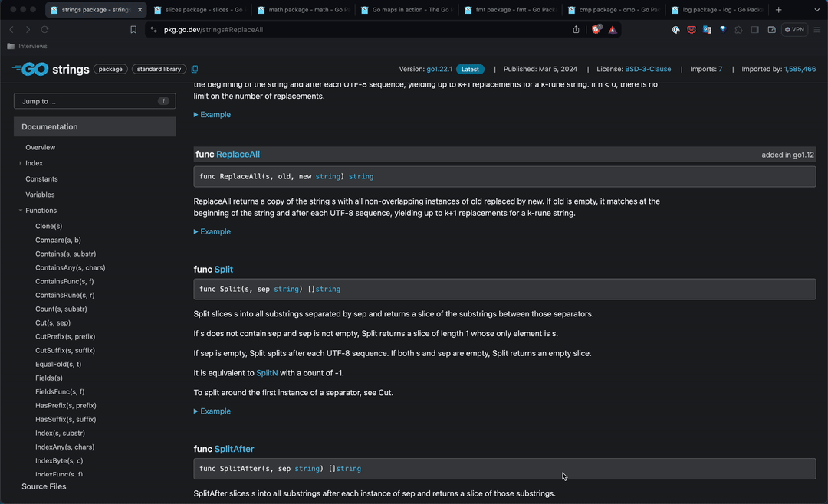Switch to the Go maps in action tab
Image resolution: width=828 pixels, height=504 pixels.
click(406, 9)
